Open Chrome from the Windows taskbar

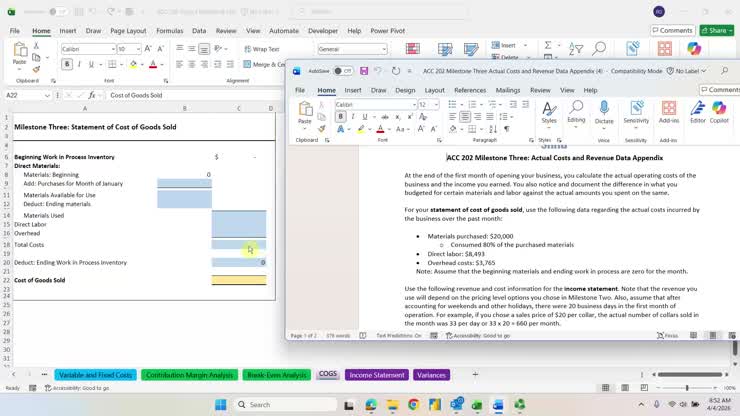point(413,405)
